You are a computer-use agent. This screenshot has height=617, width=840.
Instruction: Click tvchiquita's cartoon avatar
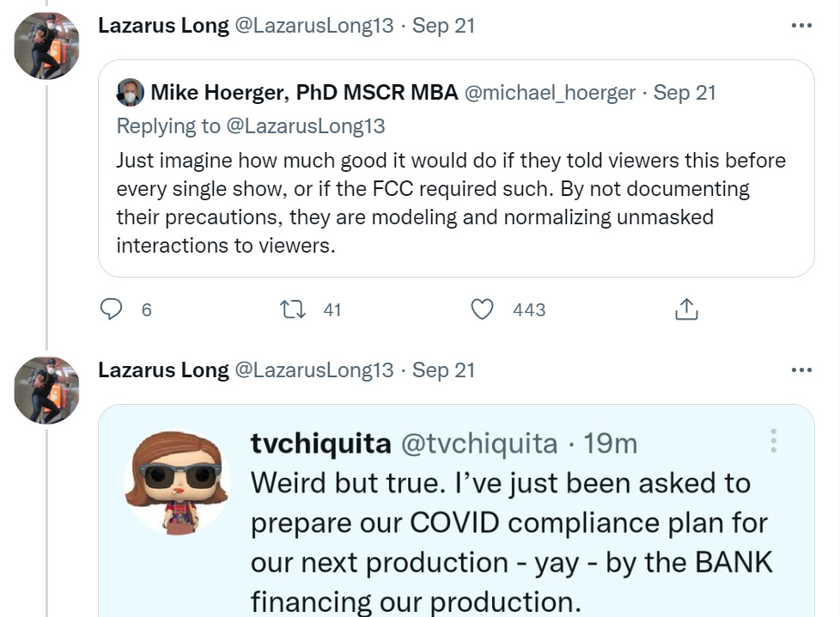(176, 480)
